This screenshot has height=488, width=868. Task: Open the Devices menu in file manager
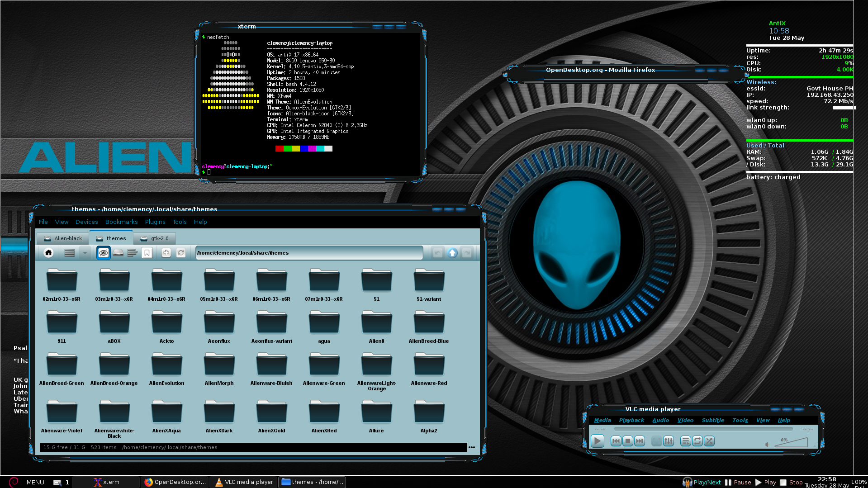click(x=87, y=222)
